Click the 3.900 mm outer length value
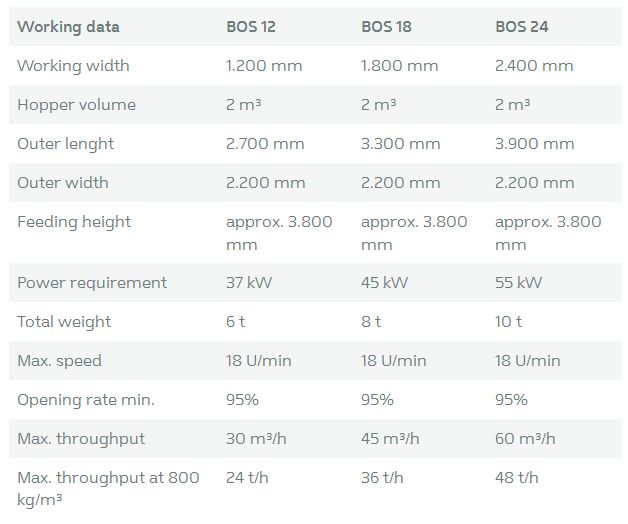Viewport: 628px width, 524px height. point(534,144)
